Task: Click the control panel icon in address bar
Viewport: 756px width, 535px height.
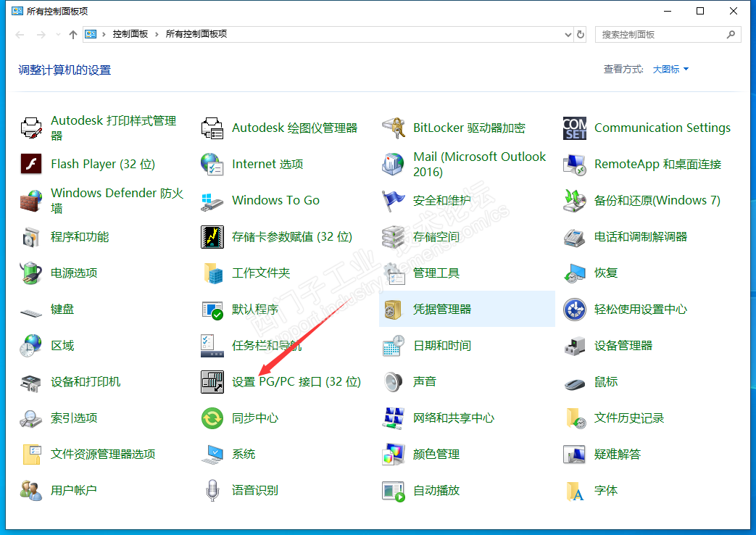Action: point(91,34)
